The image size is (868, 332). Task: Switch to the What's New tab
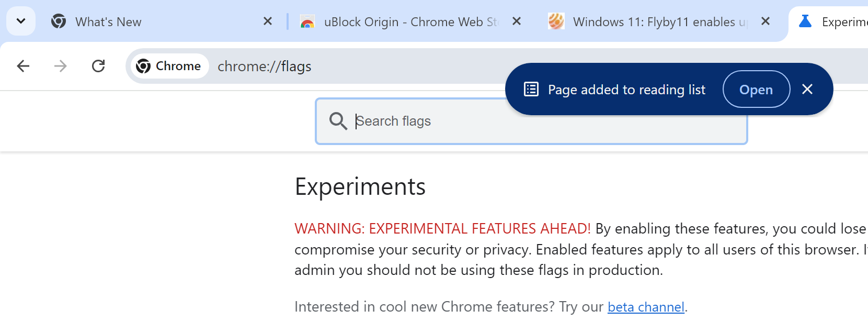click(x=157, y=21)
